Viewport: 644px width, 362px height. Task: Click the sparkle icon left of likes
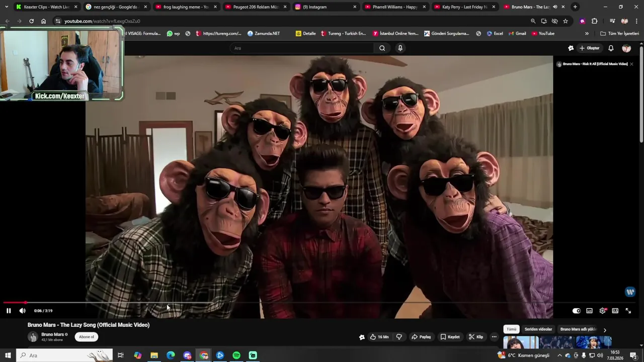(x=362, y=337)
